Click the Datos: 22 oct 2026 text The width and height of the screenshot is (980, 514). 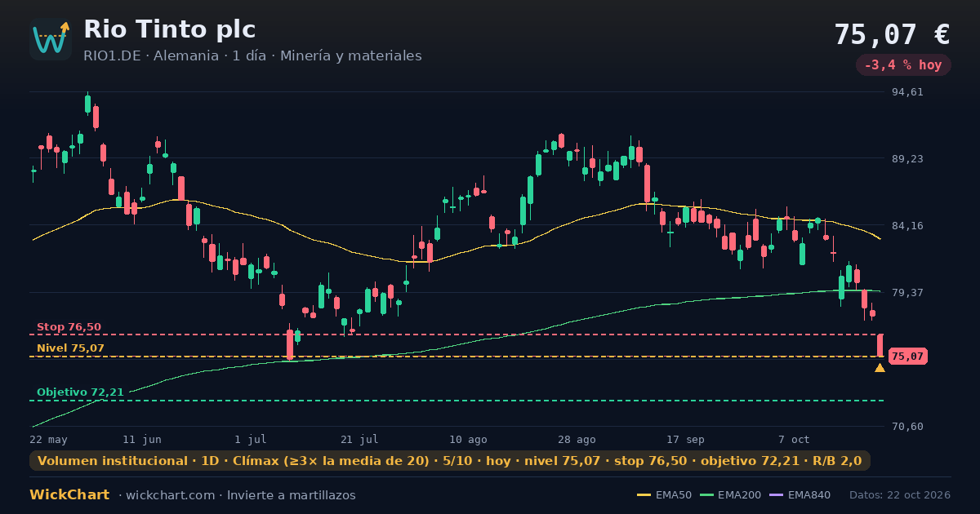click(900, 495)
